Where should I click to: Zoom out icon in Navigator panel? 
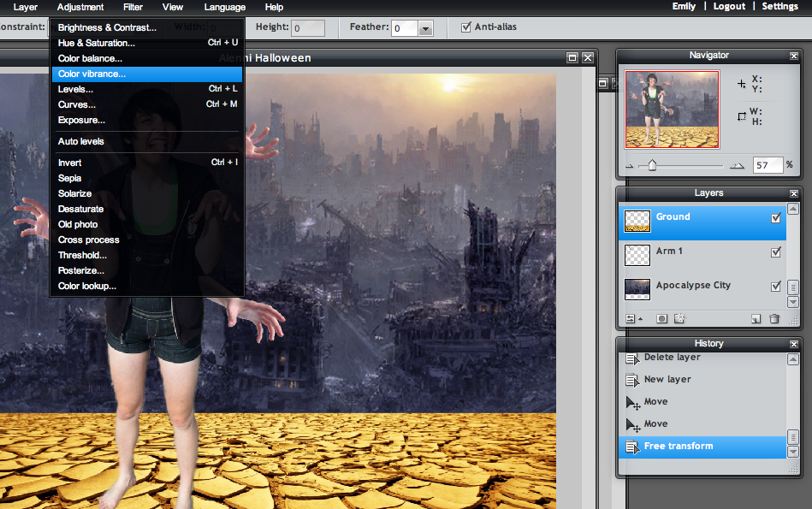point(630,166)
